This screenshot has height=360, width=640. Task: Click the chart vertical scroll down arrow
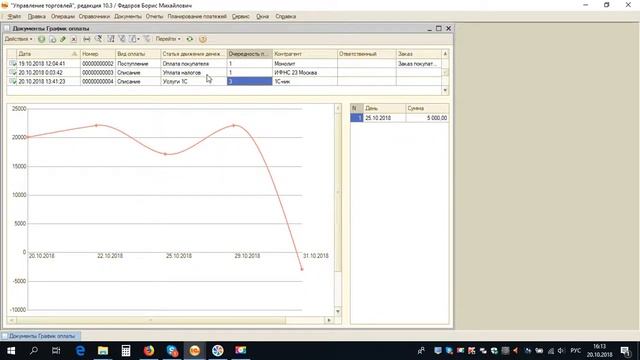[x=338, y=311]
